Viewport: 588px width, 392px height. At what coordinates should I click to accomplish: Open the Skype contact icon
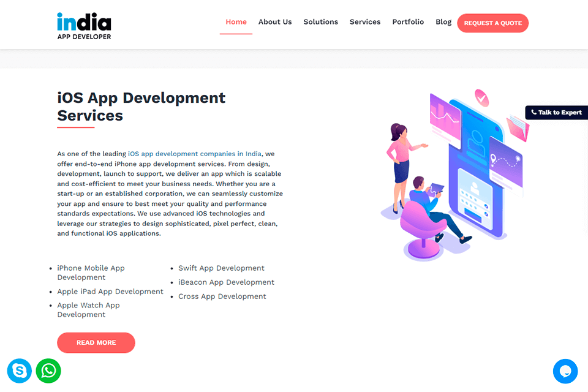click(x=19, y=371)
